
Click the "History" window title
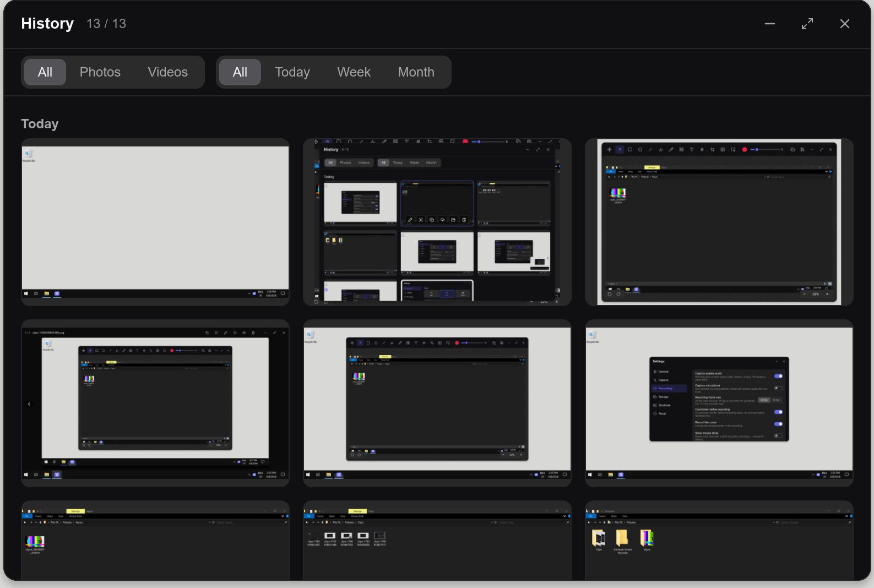tap(47, 24)
